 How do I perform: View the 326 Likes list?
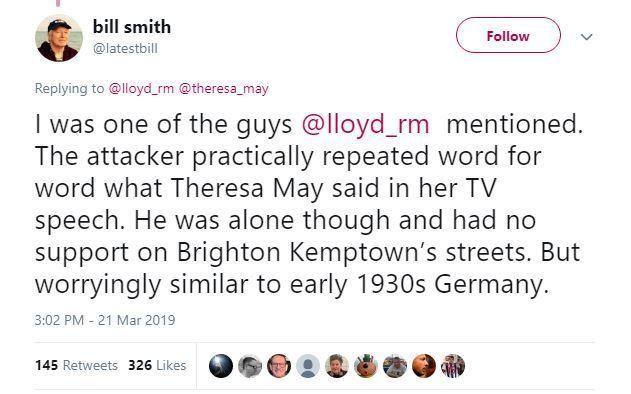157,365
